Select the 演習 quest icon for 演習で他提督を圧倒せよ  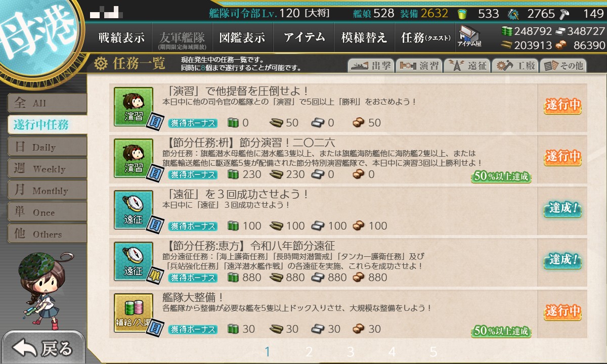[x=134, y=105]
